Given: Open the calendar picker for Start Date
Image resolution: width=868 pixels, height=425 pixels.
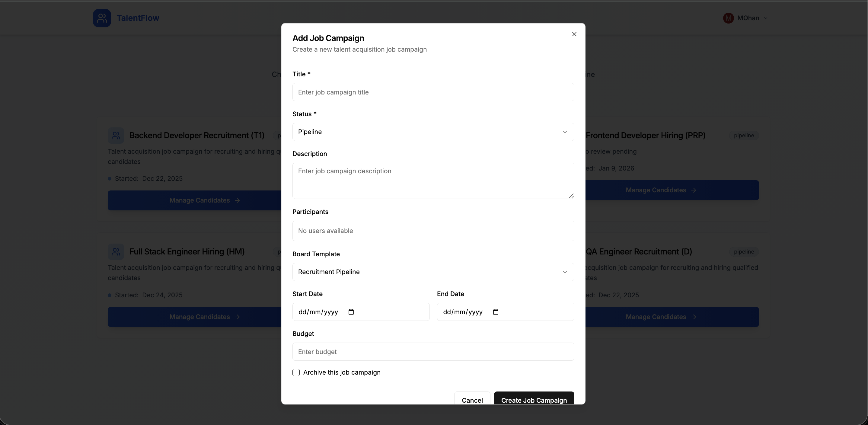Looking at the screenshot, I should (351, 312).
